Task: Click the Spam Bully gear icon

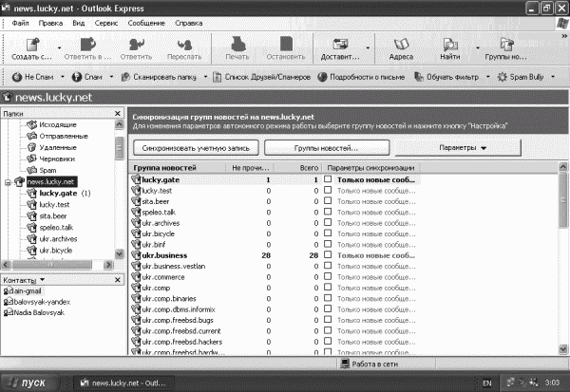Action: pyautogui.click(x=502, y=77)
